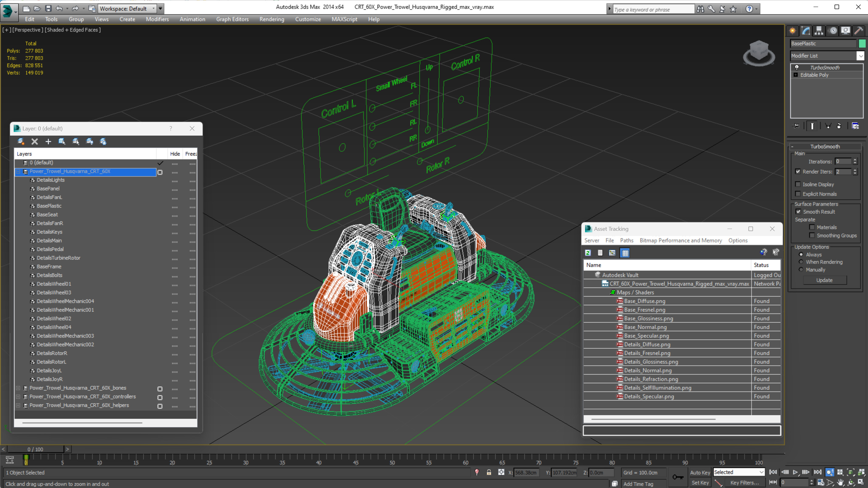Image resolution: width=868 pixels, height=488 pixels.
Task: Toggle the Render Iters checkbox
Action: (x=798, y=171)
